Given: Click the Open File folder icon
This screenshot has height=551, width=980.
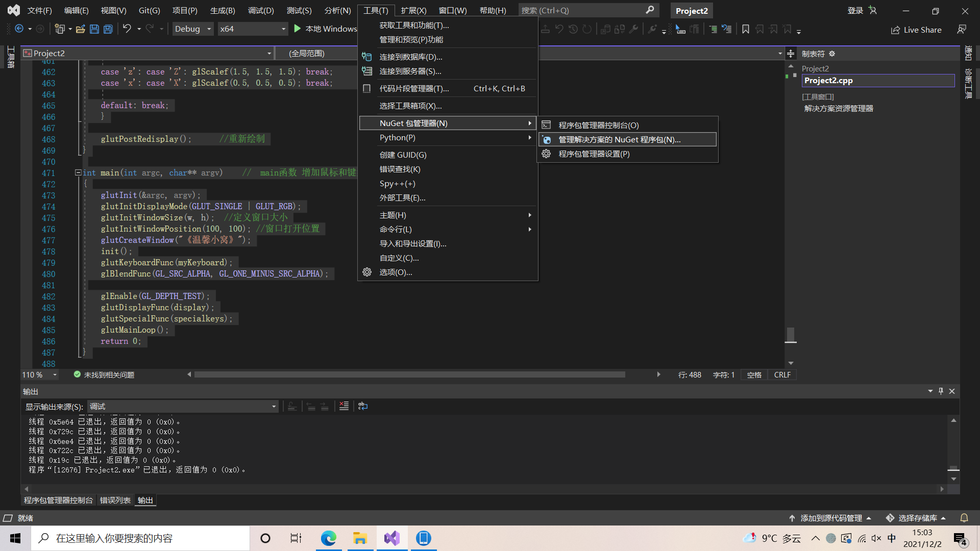Looking at the screenshot, I should (80, 29).
